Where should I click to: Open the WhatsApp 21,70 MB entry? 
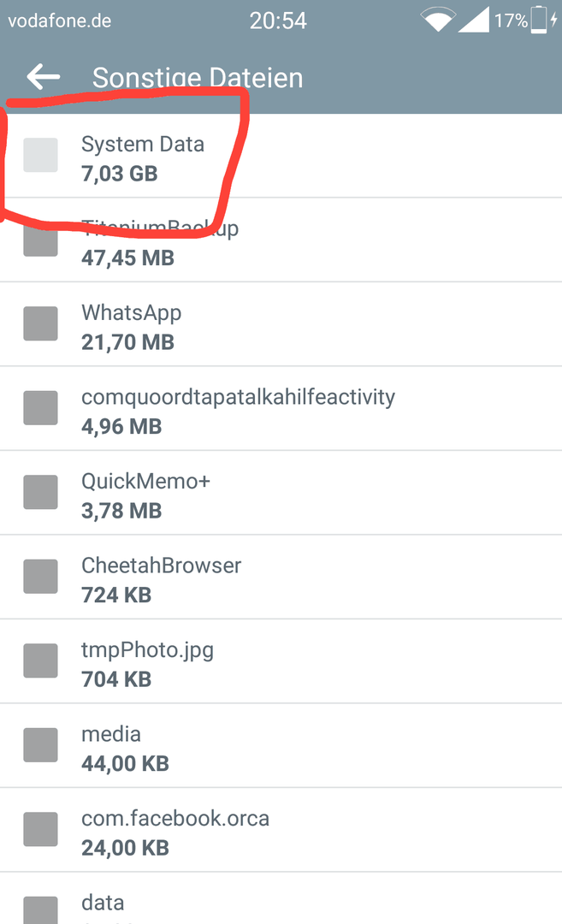281,324
